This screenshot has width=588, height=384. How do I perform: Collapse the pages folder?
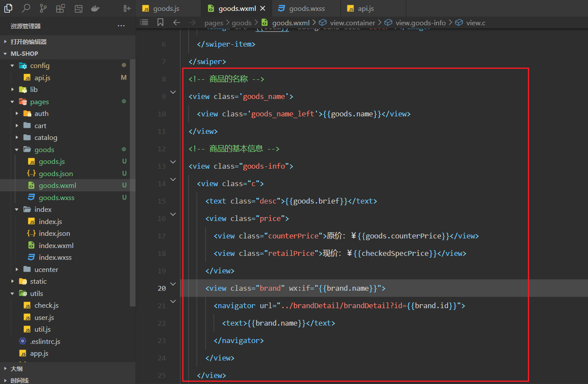point(12,102)
